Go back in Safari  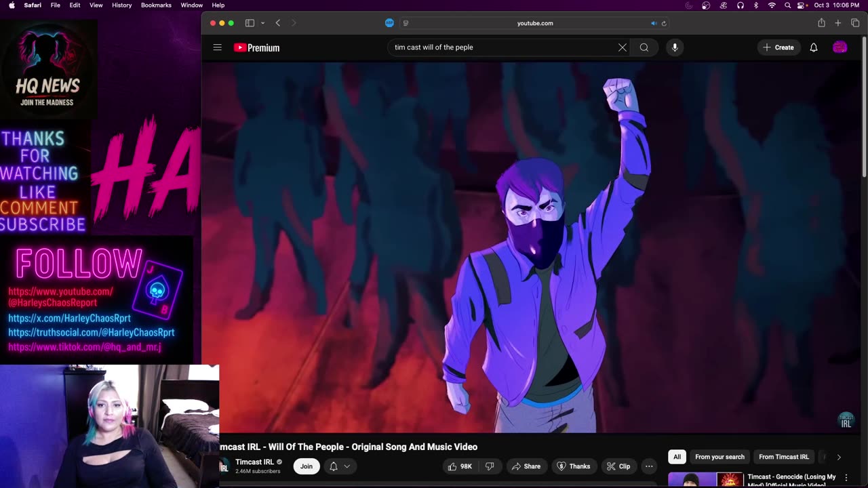[278, 23]
